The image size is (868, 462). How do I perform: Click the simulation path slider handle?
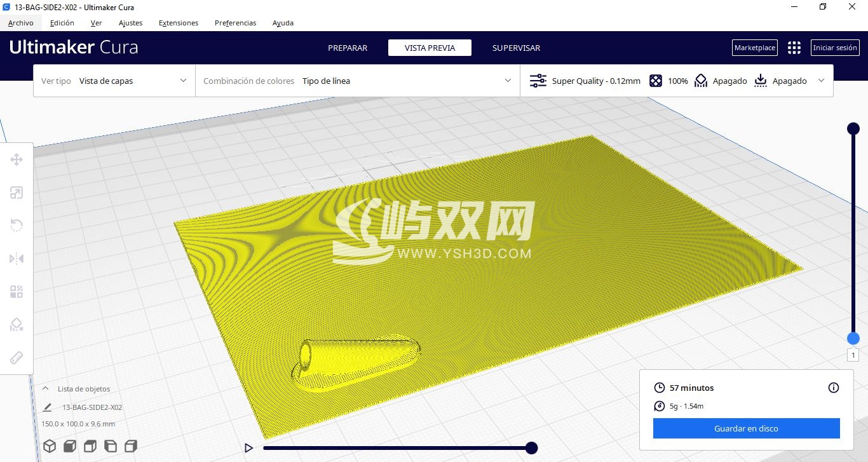532,448
